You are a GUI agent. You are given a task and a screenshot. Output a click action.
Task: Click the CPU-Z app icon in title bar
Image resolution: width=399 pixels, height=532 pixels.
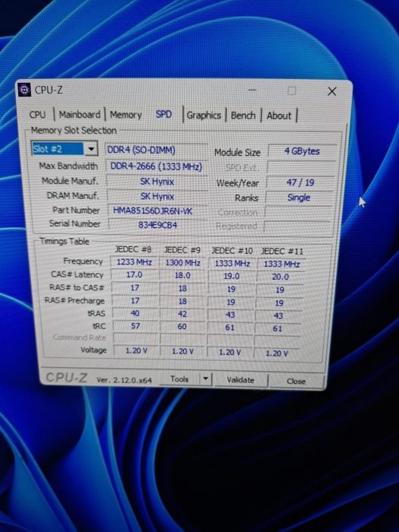(x=24, y=90)
